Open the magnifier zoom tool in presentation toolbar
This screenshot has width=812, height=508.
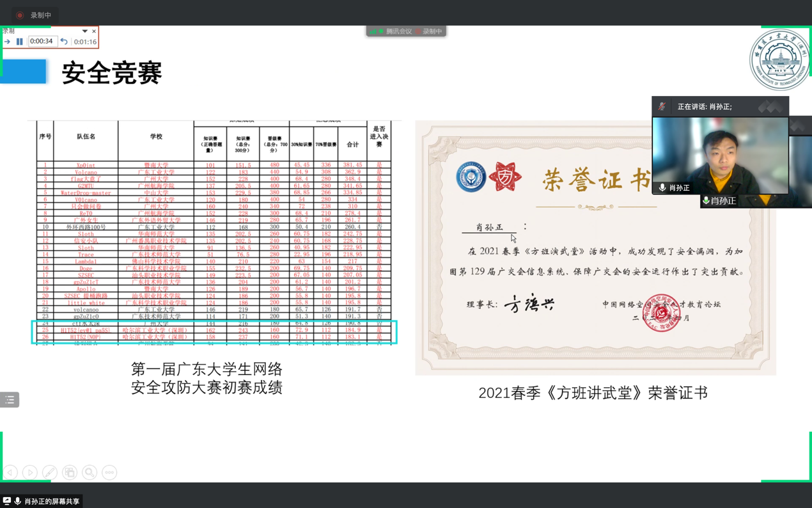[x=90, y=472]
